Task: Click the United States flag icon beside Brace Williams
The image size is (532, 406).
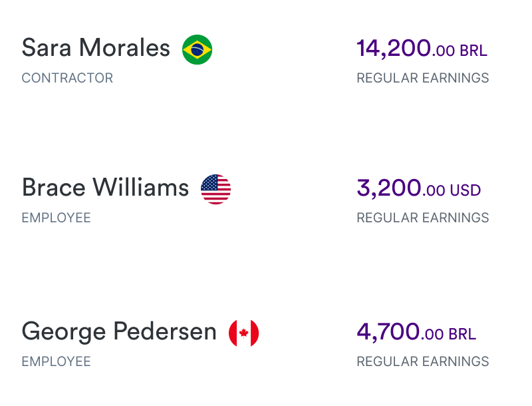Action: pos(215,190)
